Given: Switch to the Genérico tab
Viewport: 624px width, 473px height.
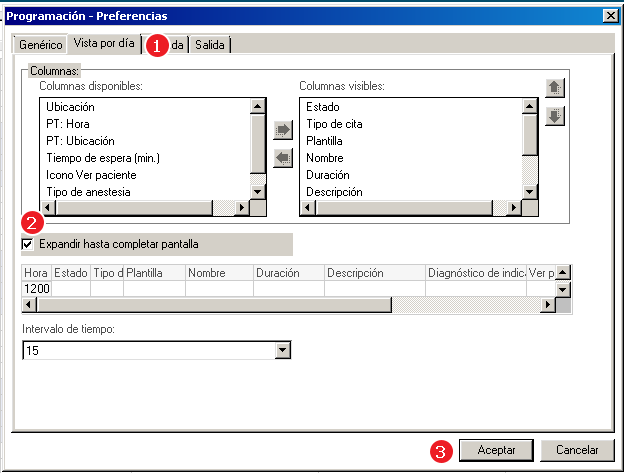Looking at the screenshot, I should 41,45.
